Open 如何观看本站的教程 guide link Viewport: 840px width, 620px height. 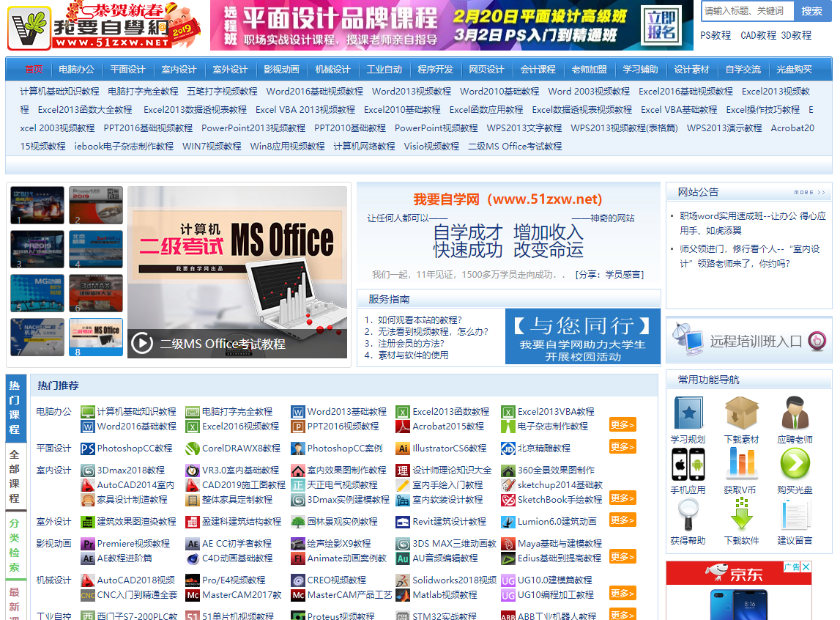tap(420, 320)
